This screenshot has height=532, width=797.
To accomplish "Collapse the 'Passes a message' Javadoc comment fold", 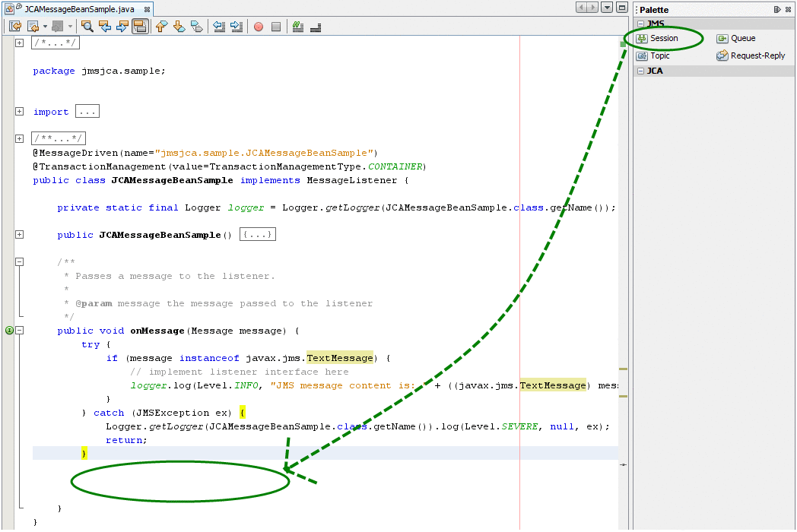I will (x=19, y=261).
